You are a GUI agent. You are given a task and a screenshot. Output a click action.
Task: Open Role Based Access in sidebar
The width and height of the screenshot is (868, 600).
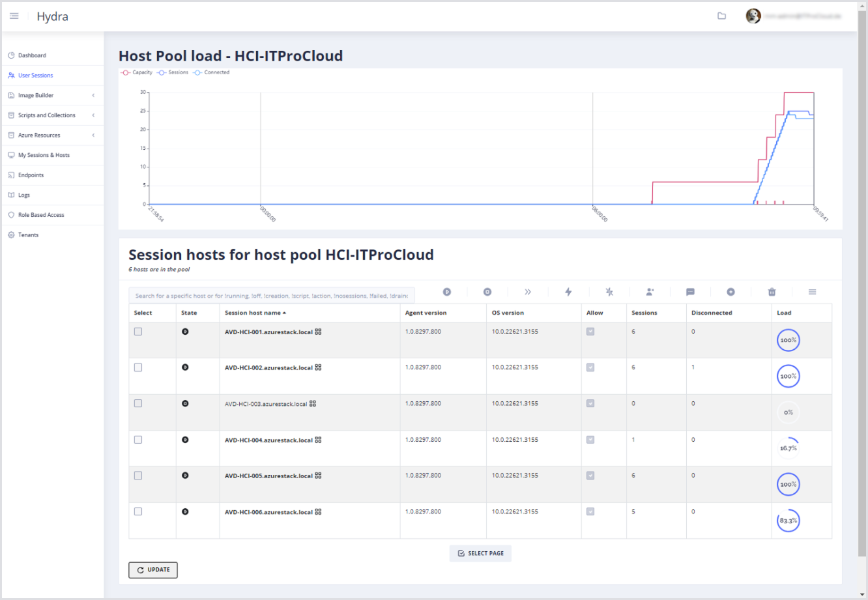[41, 215]
